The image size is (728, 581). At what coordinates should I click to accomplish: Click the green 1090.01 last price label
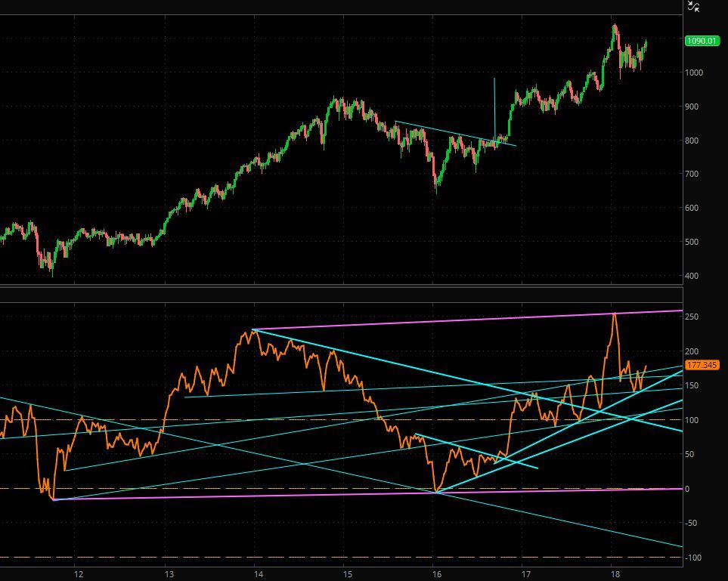[x=702, y=41]
